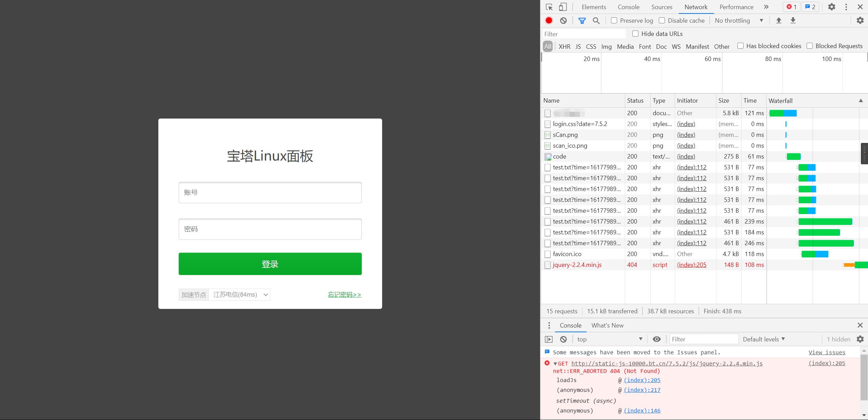Check Hide data URLs
868x420 pixels.
635,34
